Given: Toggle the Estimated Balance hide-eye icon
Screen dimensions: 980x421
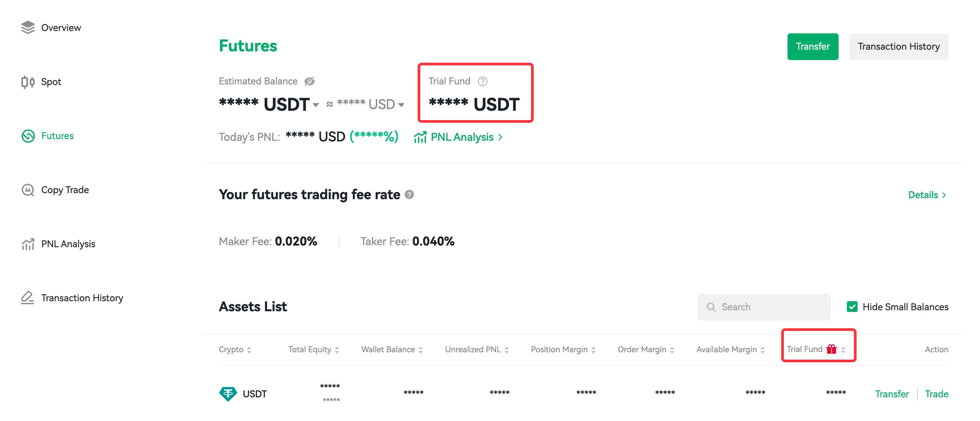Looking at the screenshot, I should click(309, 81).
